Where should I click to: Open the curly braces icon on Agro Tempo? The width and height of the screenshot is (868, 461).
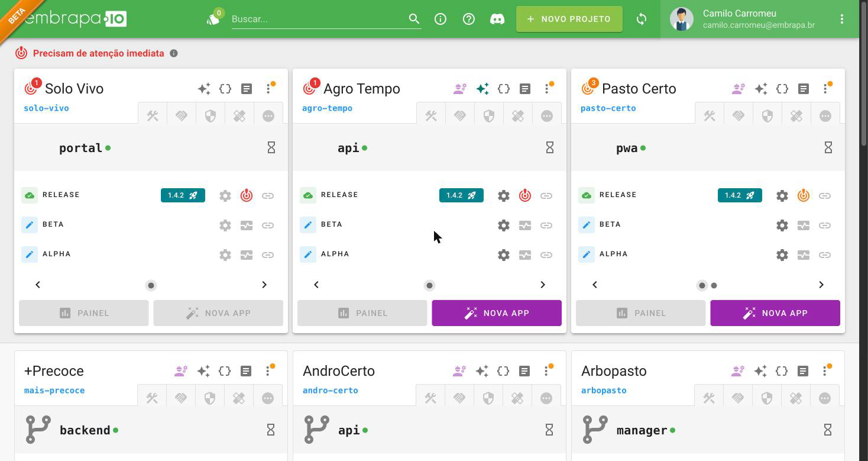tap(504, 89)
